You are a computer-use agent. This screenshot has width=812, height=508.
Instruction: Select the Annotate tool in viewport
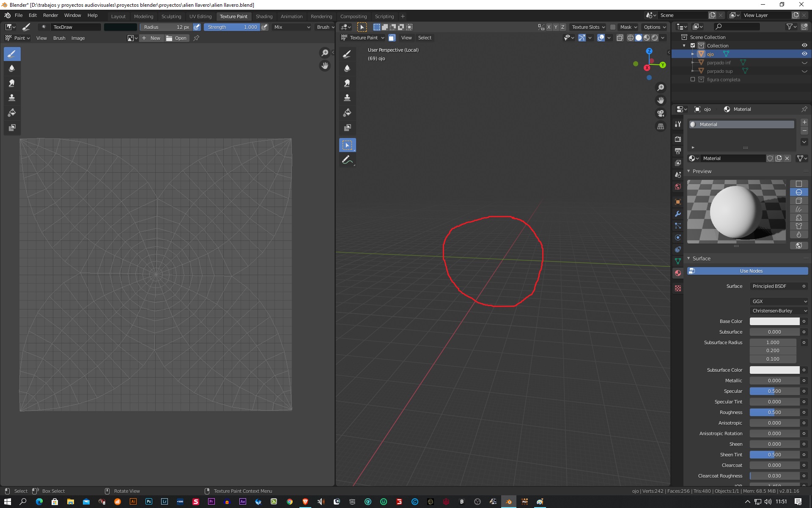tap(347, 160)
